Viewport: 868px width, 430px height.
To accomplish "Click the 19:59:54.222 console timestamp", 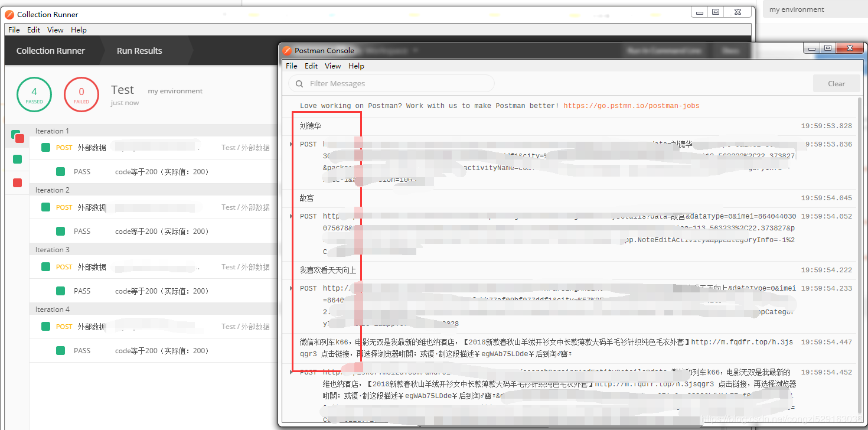I will pyautogui.click(x=827, y=270).
